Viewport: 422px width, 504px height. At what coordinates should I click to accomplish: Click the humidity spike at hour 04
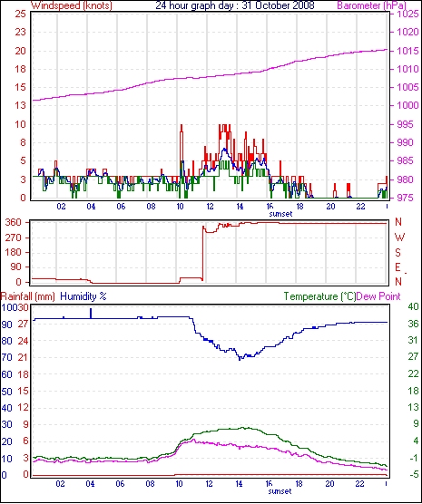click(x=91, y=314)
